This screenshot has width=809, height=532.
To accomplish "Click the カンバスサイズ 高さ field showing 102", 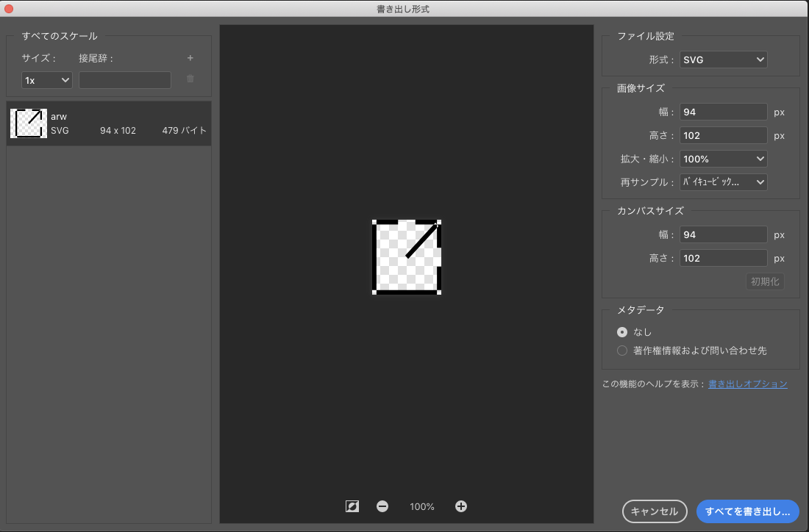I will pyautogui.click(x=722, y=258).
